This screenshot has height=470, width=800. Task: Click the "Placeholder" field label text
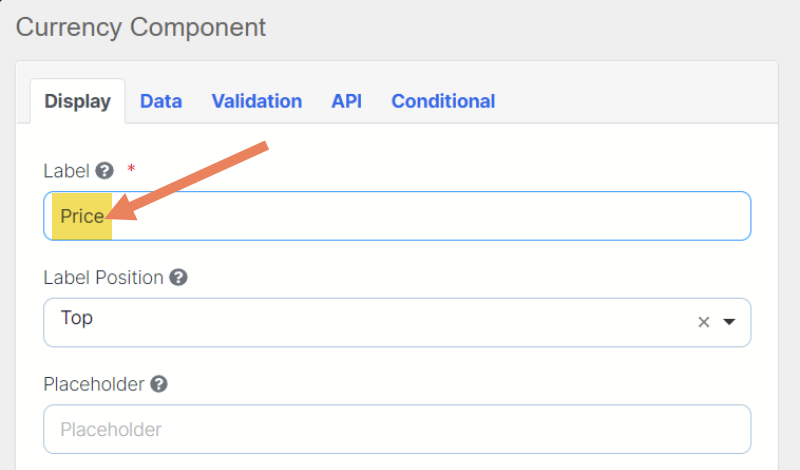(94, 383)
